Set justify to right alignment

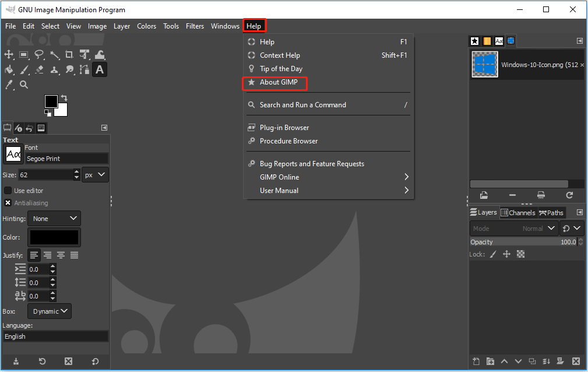pyautogui.click(x=48, y=255)
